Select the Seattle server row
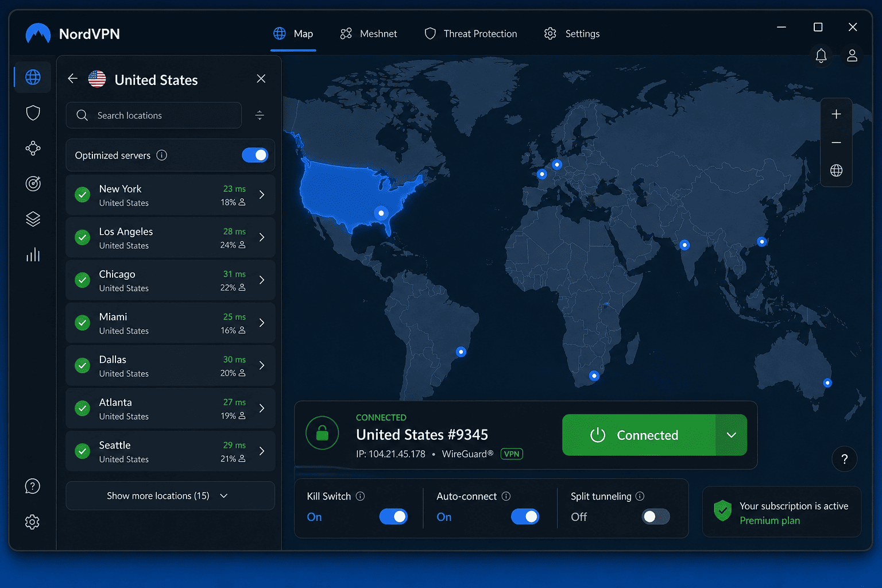 tap(170, 451)
